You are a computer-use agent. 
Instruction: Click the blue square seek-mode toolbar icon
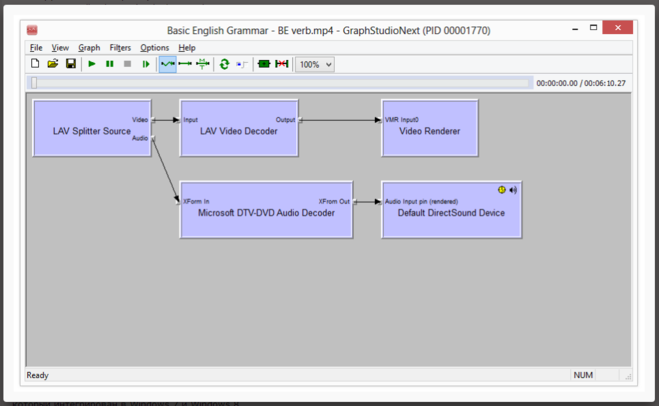[242, 64]
